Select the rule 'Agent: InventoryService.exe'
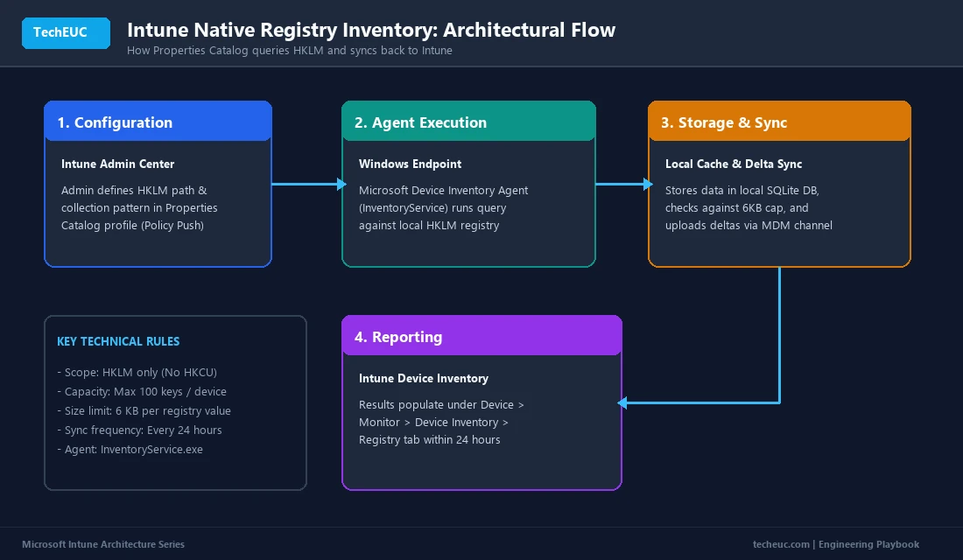The height and width of the screenshot is (560, 963). pyautogui.click(x=130, y=450)
